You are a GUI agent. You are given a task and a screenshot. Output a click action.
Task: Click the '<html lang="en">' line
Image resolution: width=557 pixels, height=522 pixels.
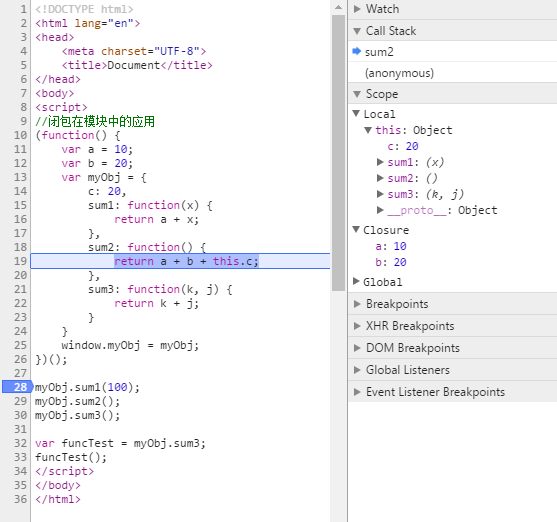(x=87, y=23)
